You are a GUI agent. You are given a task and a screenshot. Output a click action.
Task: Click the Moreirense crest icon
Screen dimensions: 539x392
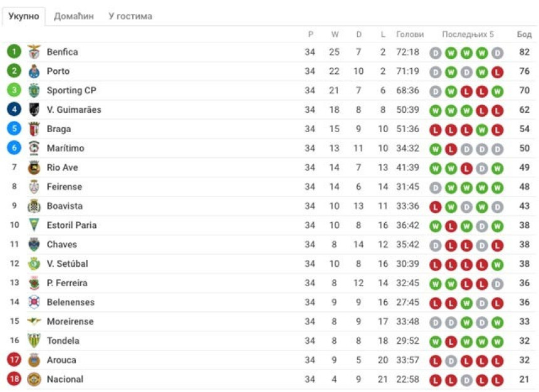[x=34, y=321]
